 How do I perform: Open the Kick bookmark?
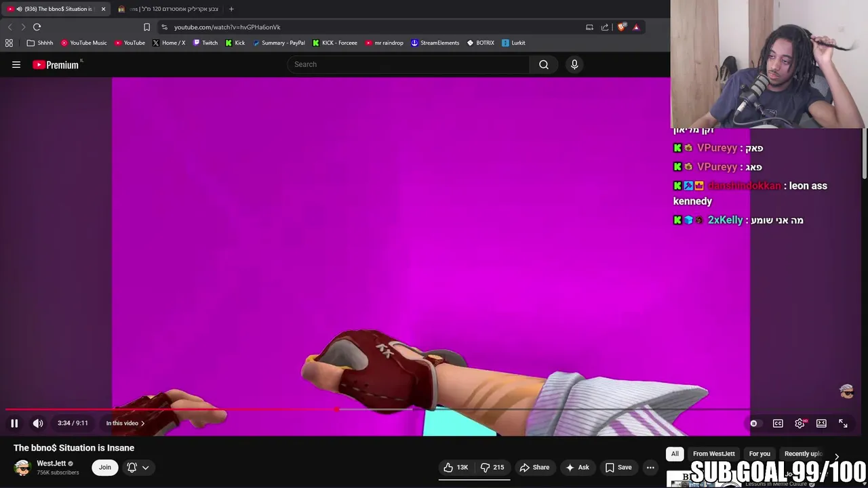[x=235, y=43]
